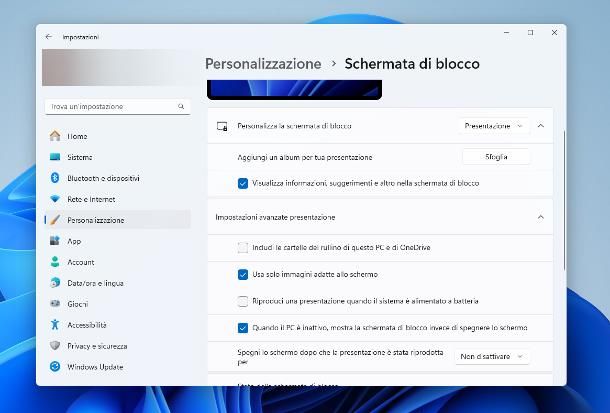Click the Home icon in sidebar
The width and height of the screenshot is (610, 413).
(55, 136)
